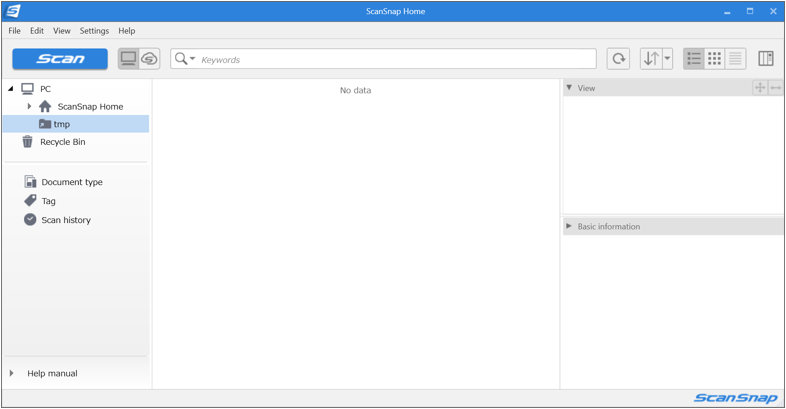This screenshot has width=786, height=409.
Task: Expand the Basic information panel
Action: tap(569, 226)
